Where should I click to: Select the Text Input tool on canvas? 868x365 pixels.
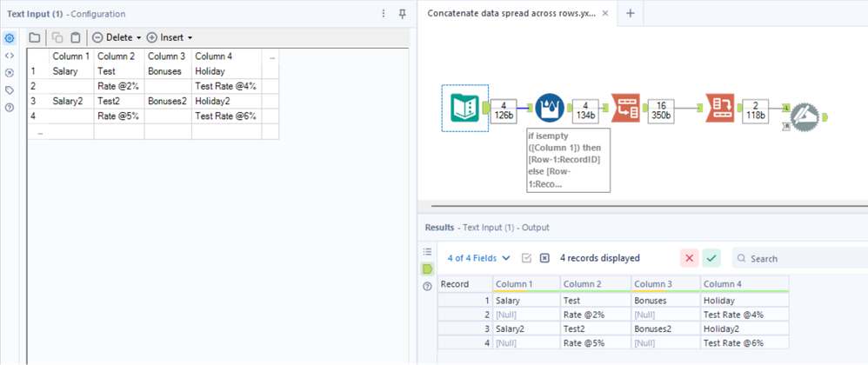[464, 108]
